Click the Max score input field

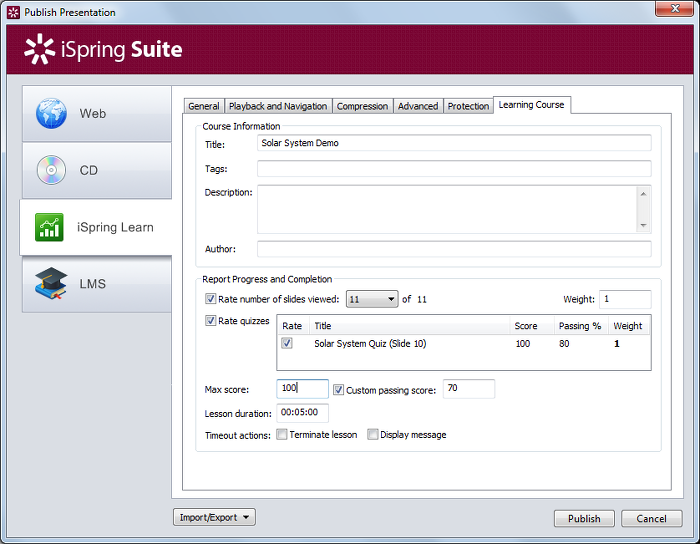pyautogui.click(x=302, y=389)
